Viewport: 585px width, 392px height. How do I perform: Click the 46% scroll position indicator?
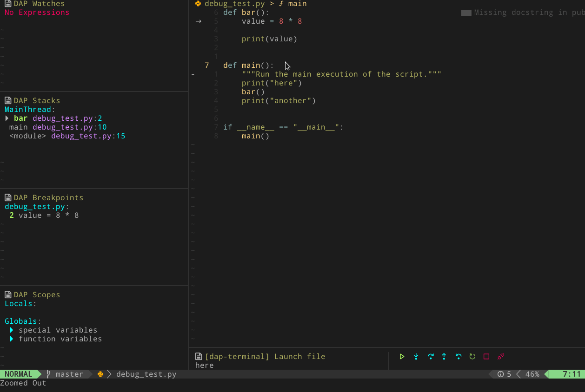point(532,374)
